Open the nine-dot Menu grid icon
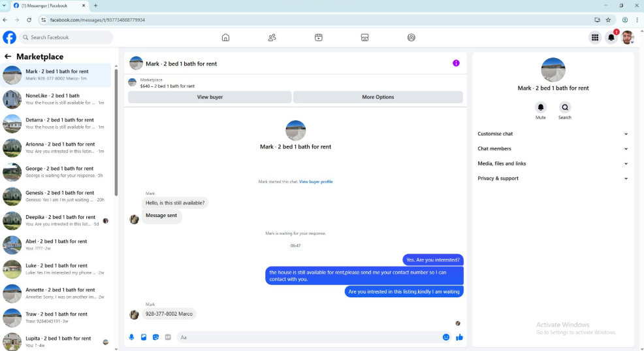This screenshot has width=644, height=351. click(595, 37)
